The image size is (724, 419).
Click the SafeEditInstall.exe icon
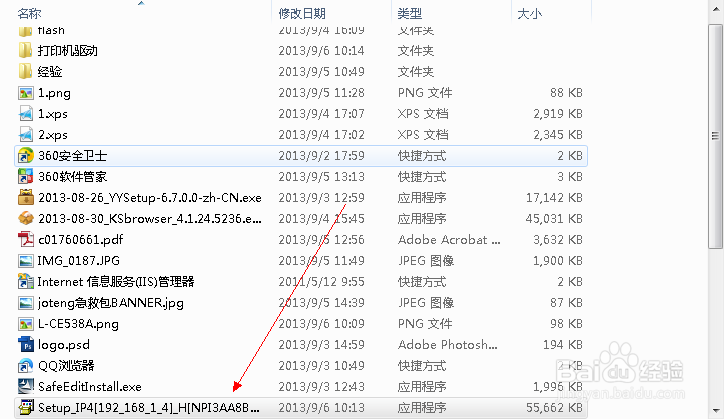click(25, 387)
